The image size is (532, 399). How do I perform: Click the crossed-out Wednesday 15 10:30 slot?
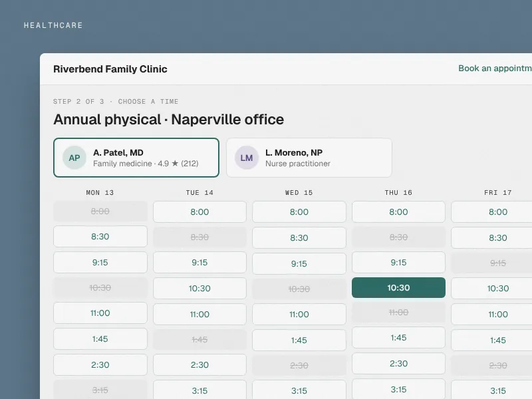(299, 289)
